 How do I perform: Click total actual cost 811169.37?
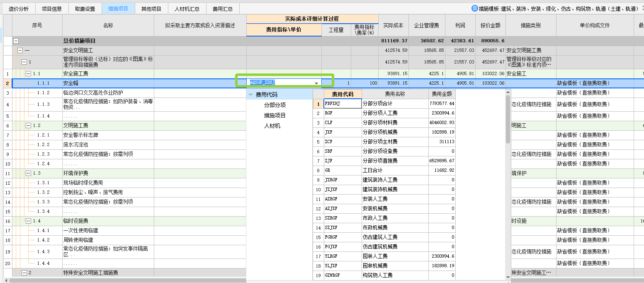click(x=394, y=41)
